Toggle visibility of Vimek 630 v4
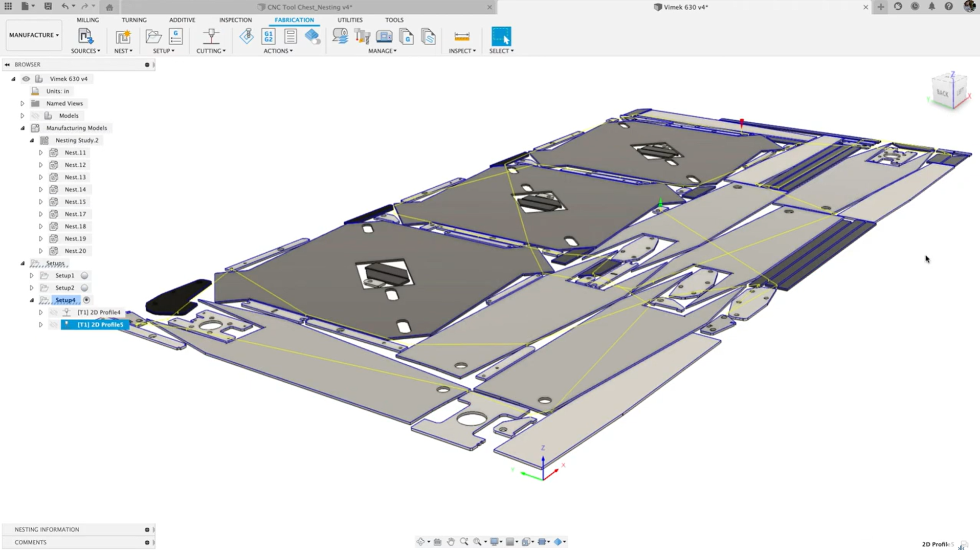980x550 pixels. point(26,79)
